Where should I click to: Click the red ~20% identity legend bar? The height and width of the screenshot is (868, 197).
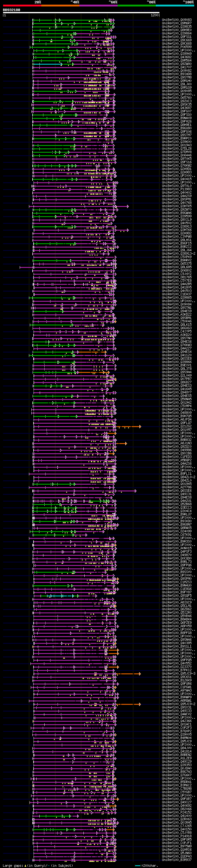(22, 6)
